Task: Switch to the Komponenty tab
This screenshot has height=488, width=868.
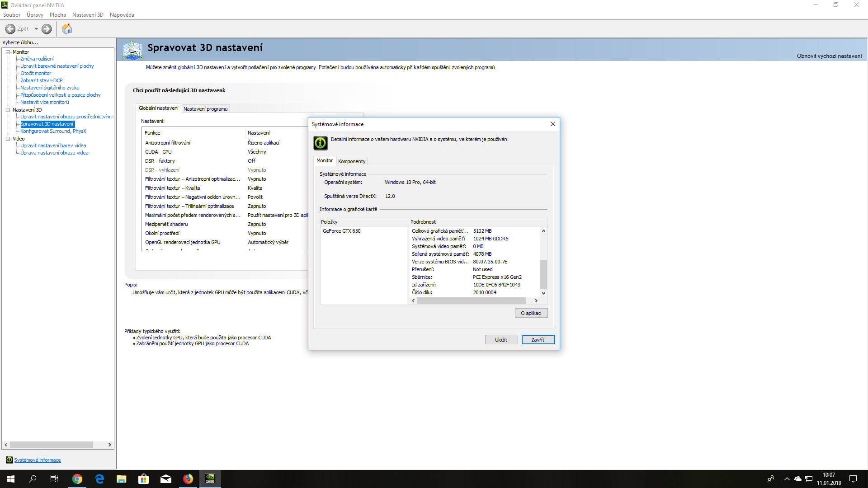Action: (352, 161)
